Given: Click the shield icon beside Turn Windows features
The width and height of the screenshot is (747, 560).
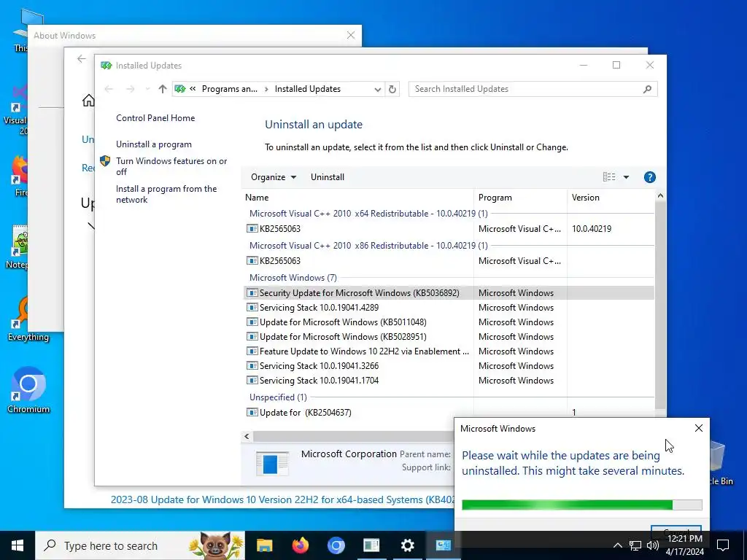Looking at the screenshot, I should pyautogui.click(x=105, y=161).
